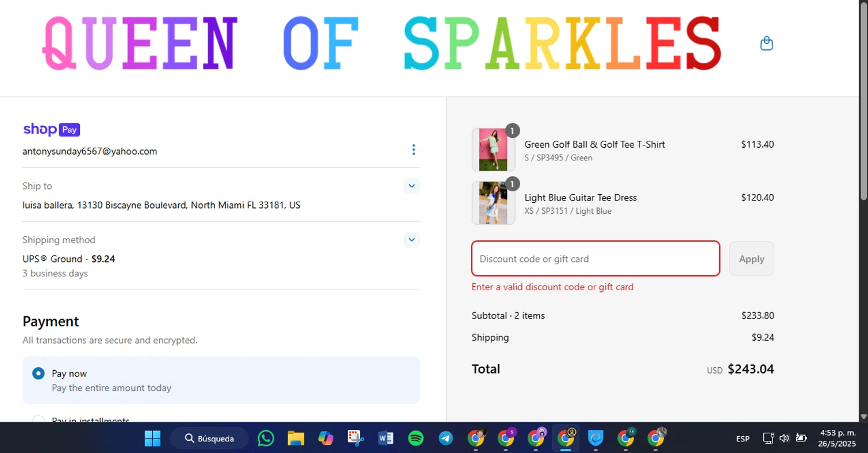Open Spotify from the taskbar
This screenshot has width=868, height=453.
[416, 439]
